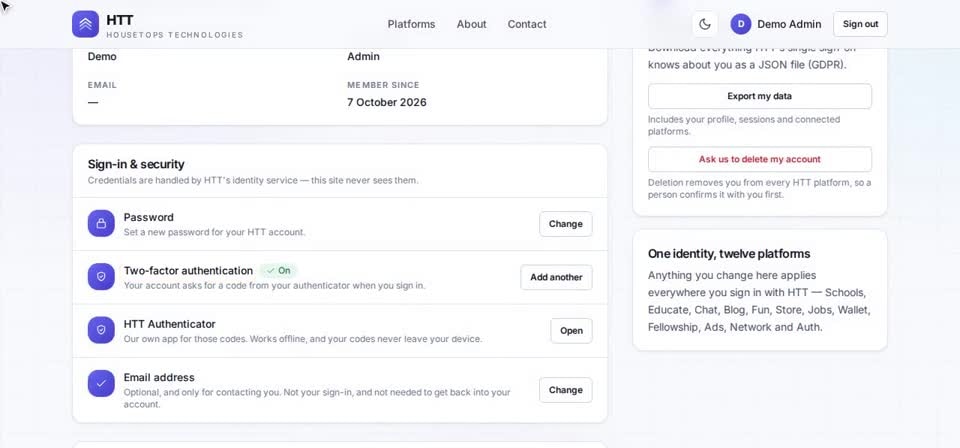Click the Housetops Technologies brand text
960x448 pixels.
175,35
